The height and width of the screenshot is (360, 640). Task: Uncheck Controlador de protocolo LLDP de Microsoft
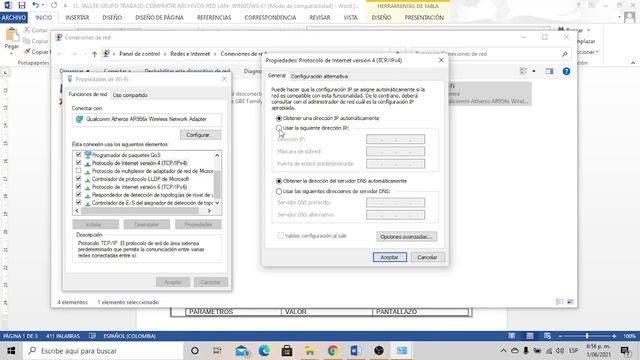point(78,178)
